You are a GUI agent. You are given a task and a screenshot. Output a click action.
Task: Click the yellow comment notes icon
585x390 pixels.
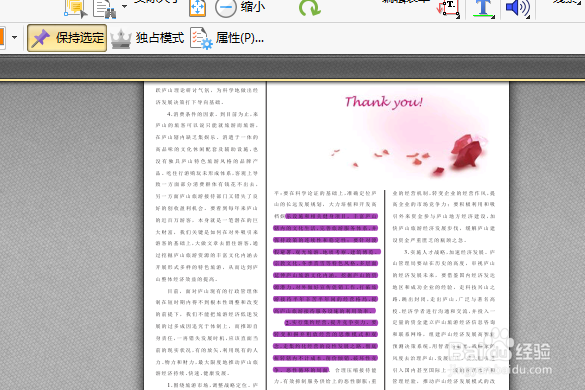76,8
